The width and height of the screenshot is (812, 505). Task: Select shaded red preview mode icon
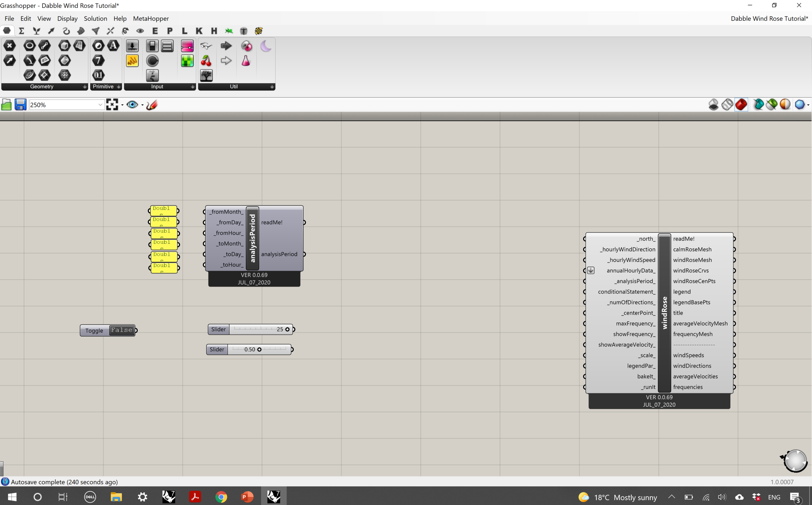741,105
